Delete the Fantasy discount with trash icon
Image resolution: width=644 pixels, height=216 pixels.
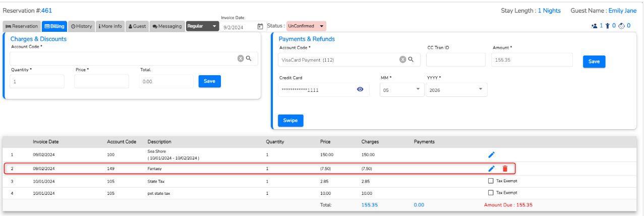[505, 169]
